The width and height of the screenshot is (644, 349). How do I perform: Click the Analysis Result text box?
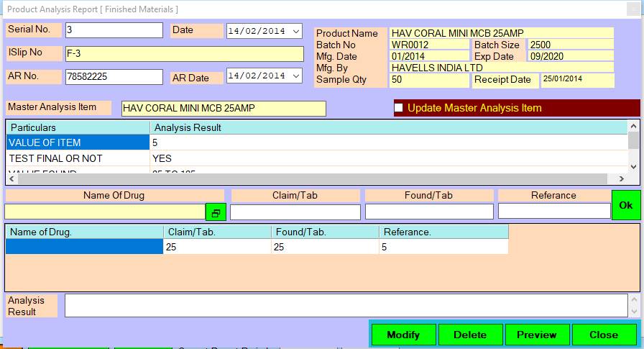345,305
